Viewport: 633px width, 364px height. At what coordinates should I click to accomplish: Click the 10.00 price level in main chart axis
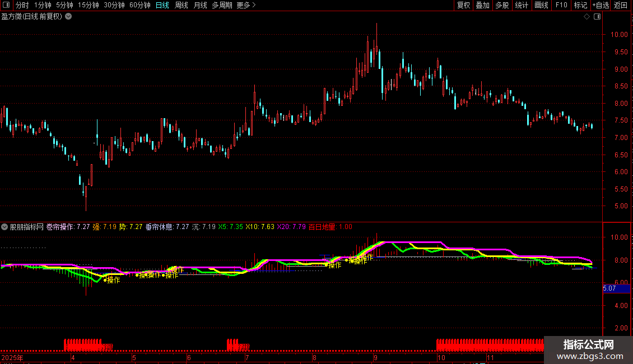pos(619,35)
